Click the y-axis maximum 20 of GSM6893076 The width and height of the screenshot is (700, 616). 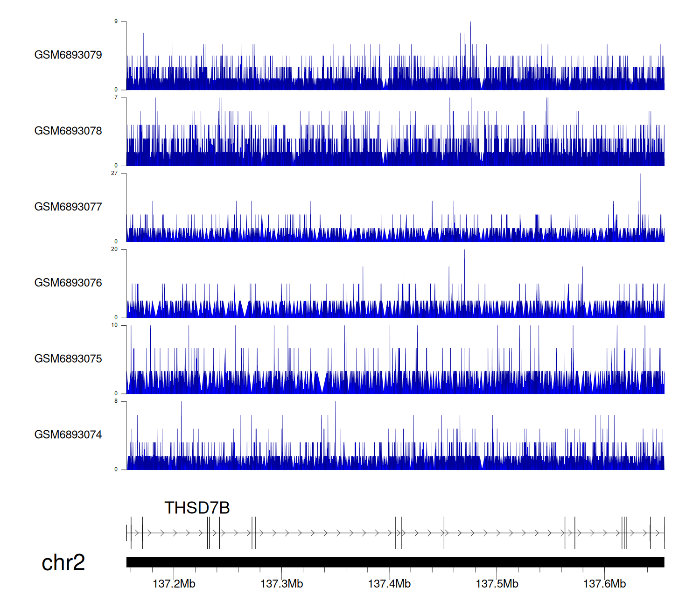[114, 249]
